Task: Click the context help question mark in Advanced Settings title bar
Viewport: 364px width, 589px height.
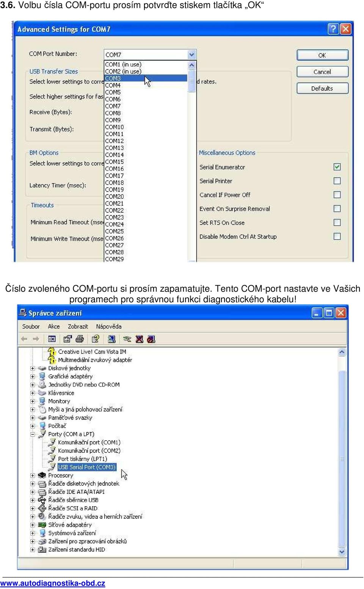Action: (x=333, y=29)
